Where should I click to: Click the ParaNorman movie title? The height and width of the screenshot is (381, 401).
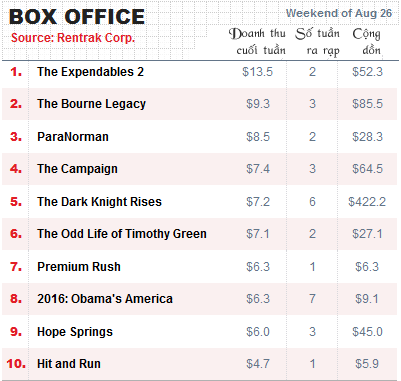73,137
